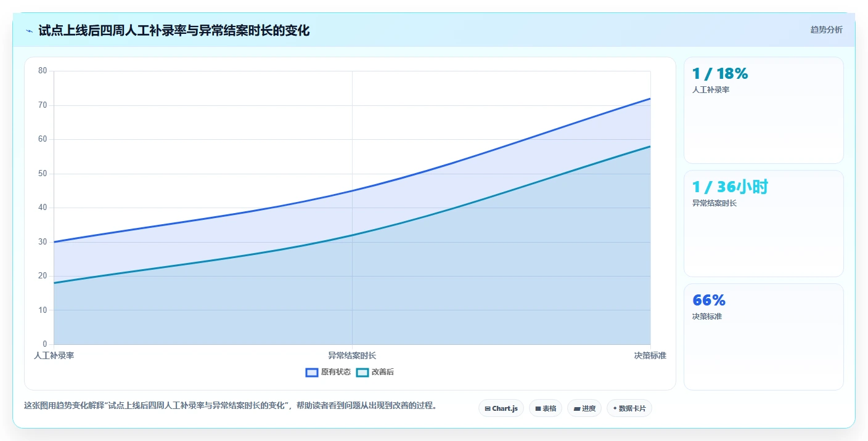Viewport: 868px width, 441px height.
Task: Click the 1 / 36小时 value text
Action: coord(730,187)
